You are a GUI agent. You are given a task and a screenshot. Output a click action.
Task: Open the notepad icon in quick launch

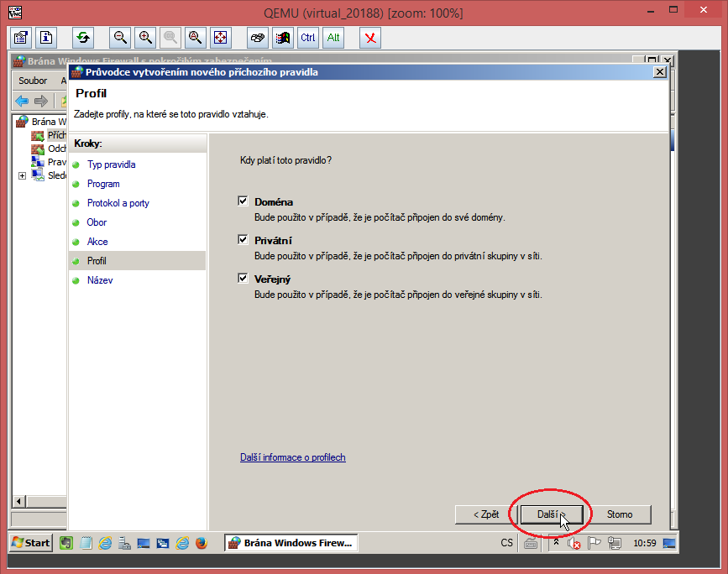[86, 543]
